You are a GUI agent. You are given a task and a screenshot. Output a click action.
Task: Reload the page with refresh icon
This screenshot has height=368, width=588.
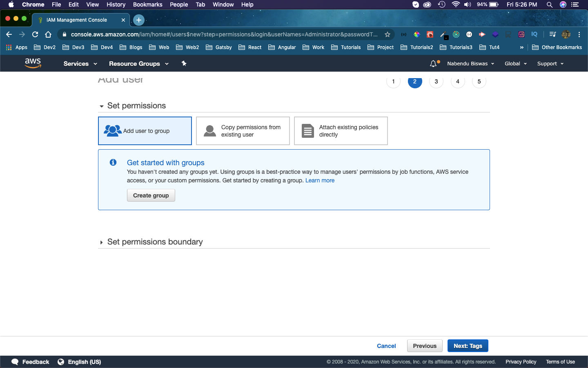(x=35, y=34)
